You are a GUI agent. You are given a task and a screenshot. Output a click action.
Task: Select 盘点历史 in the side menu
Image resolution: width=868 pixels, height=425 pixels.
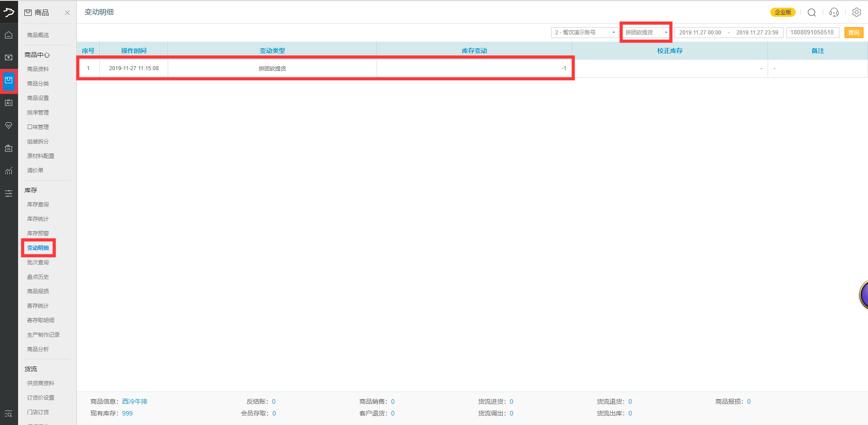(38, 277)
